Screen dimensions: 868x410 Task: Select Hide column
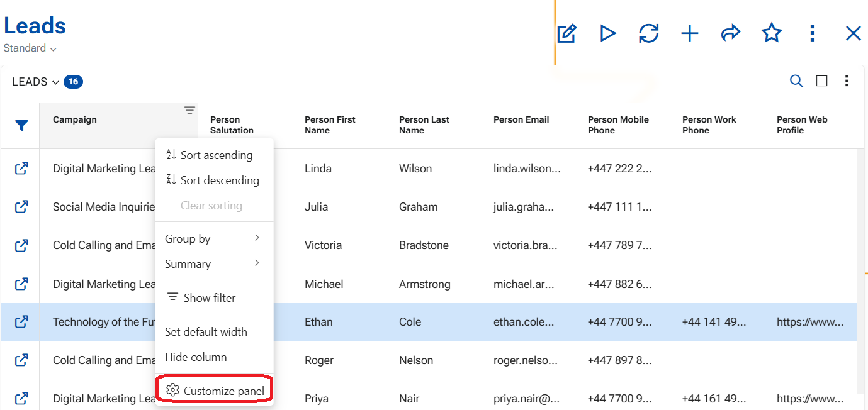214,357
